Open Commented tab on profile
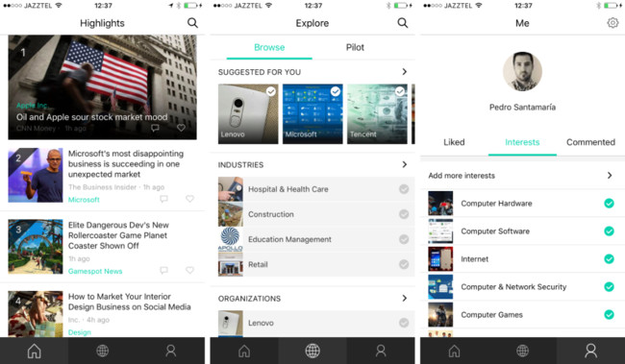Screen dimensions: 625x364 click(x=590, y=142)
